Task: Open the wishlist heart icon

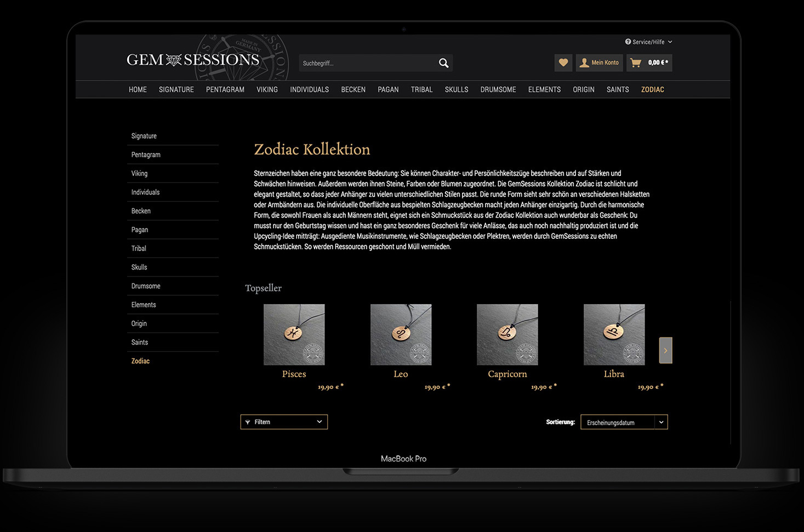Action: tap(563, 62)
